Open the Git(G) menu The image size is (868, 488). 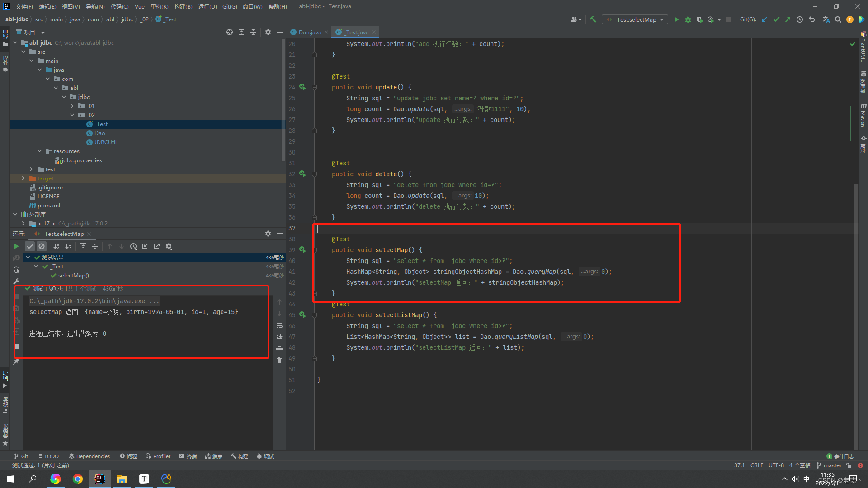click(x=230, y=6)
